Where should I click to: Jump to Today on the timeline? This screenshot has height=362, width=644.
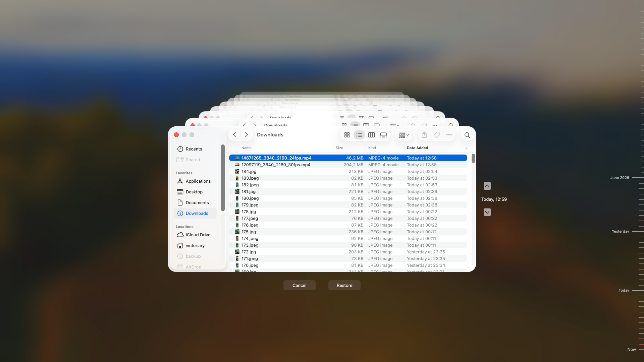tap(624, 290)
